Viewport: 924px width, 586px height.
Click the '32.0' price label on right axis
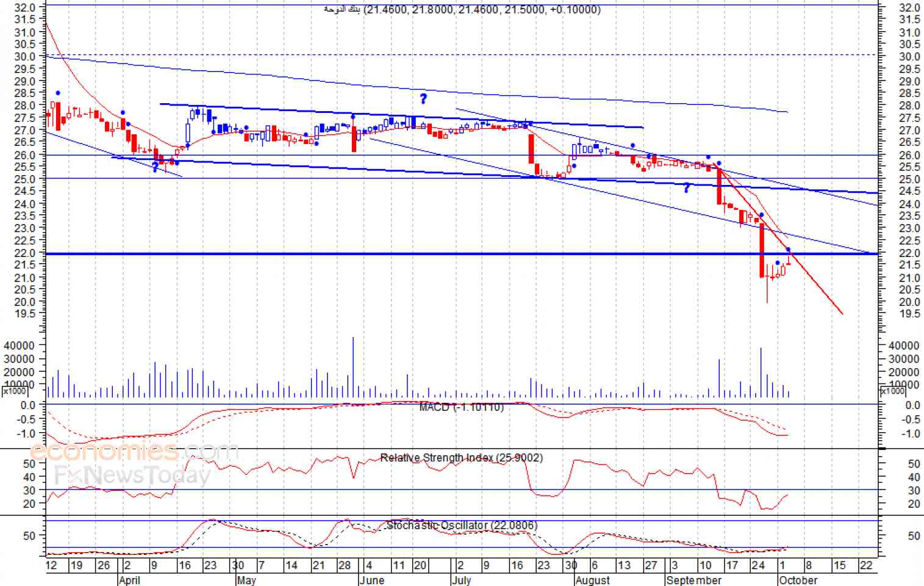tap(909, 8)
